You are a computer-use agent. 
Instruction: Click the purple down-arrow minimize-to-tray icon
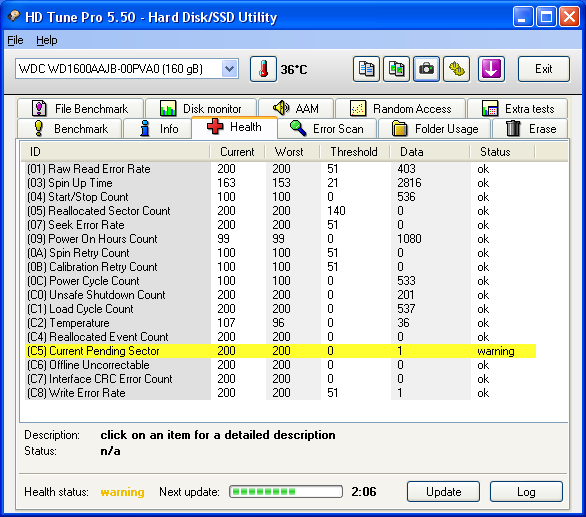point(491,69)
